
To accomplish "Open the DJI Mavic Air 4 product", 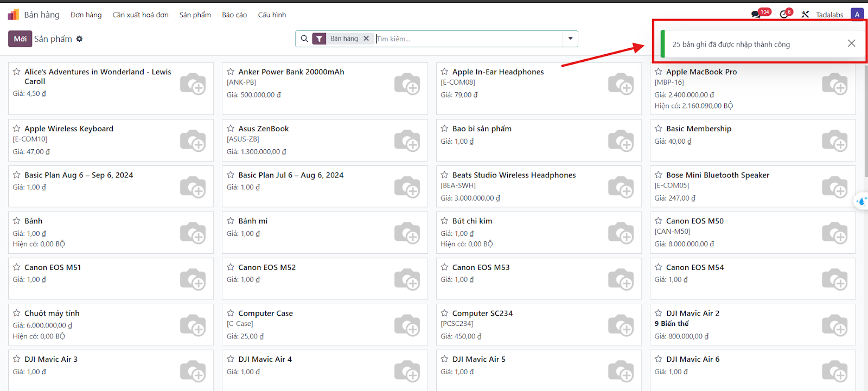I will (x=324, y=370).
